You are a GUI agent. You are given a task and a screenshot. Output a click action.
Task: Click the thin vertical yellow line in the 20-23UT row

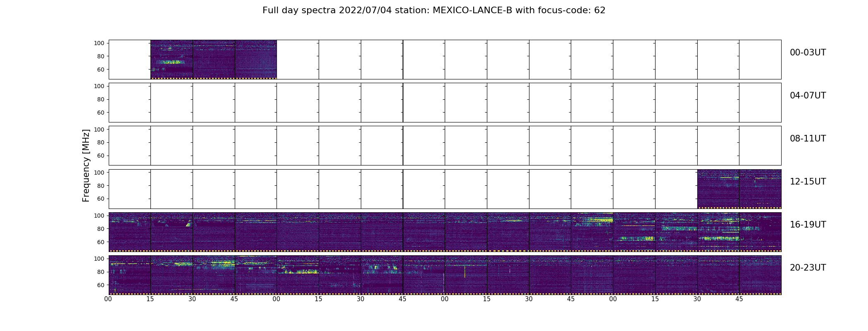[x=465, y=271]
